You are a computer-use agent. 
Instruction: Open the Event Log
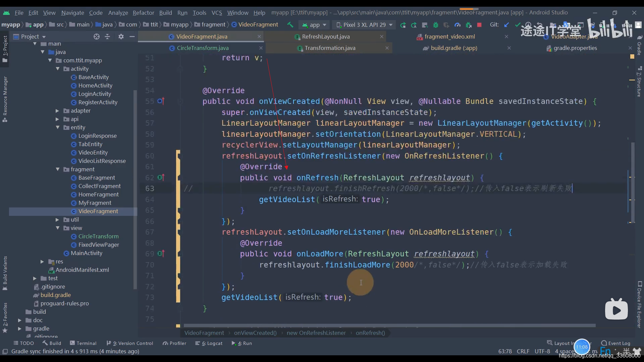[616, 343]
